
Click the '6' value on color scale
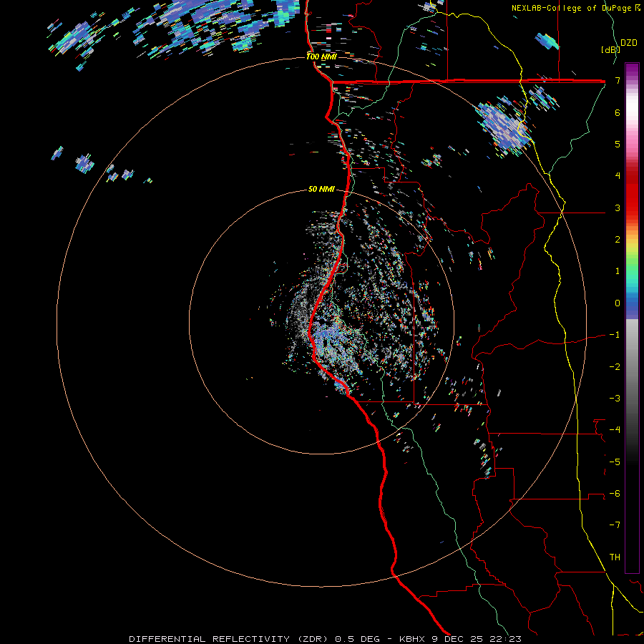pos(618,112)
